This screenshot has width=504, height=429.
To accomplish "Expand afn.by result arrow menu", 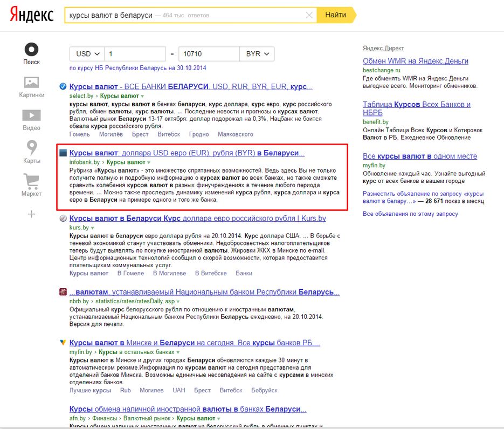I will click(218, 419).
